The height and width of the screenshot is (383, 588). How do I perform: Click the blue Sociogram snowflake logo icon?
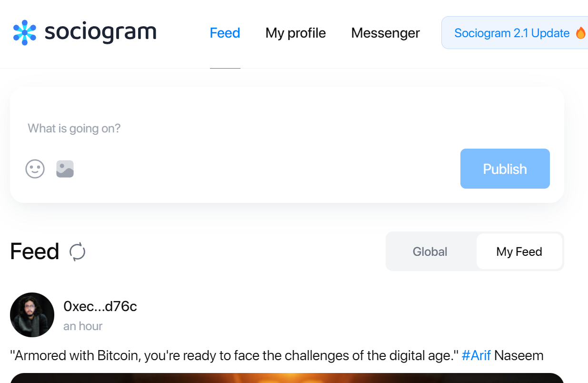(x=25, y=32)
